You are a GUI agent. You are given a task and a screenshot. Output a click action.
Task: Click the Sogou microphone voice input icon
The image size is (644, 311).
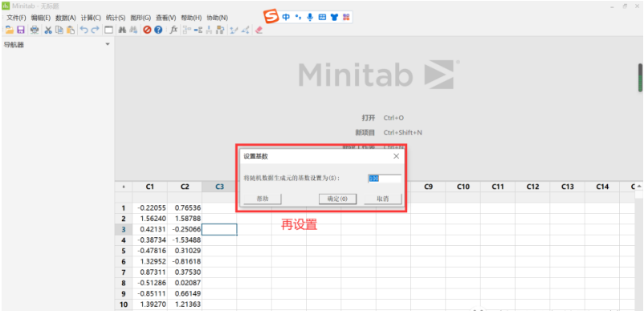point(310,17)
